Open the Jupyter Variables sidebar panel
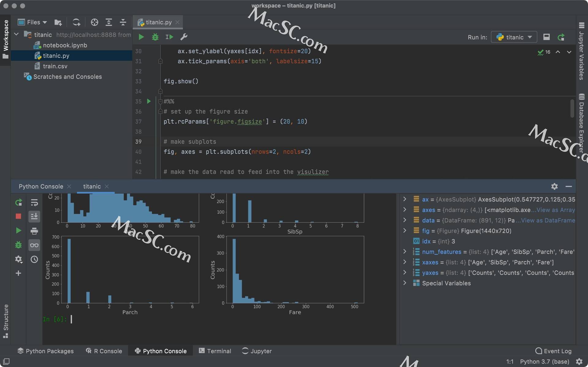The height and width of the screenshot is (367, 588). click(x=581, y=51)
